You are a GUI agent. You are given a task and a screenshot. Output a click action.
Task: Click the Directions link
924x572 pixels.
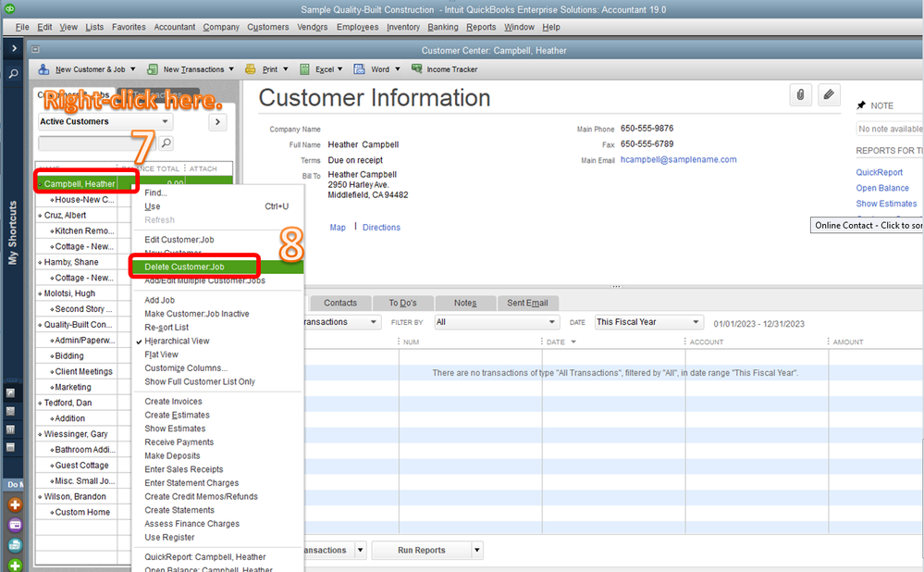(x=381, y=228)
